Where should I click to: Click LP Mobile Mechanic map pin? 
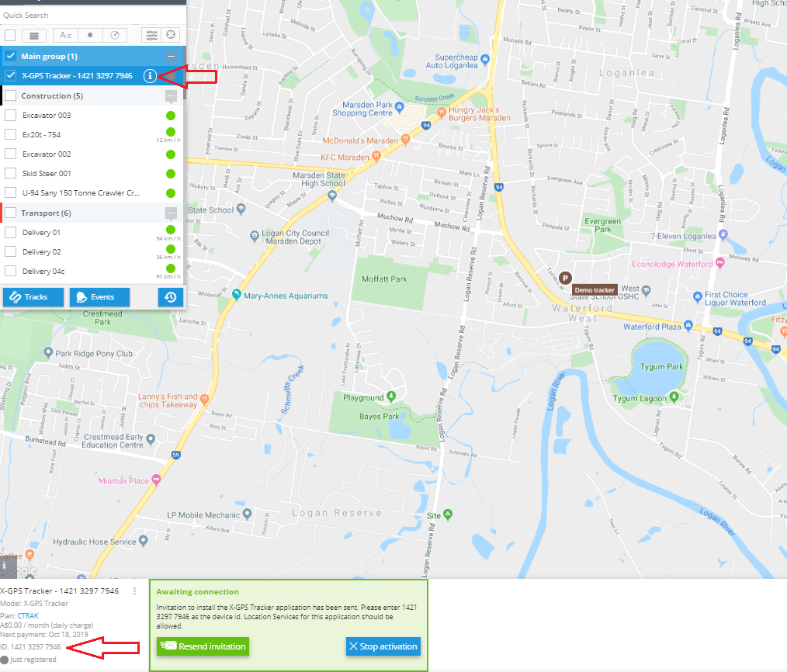(x=247, y=514)
